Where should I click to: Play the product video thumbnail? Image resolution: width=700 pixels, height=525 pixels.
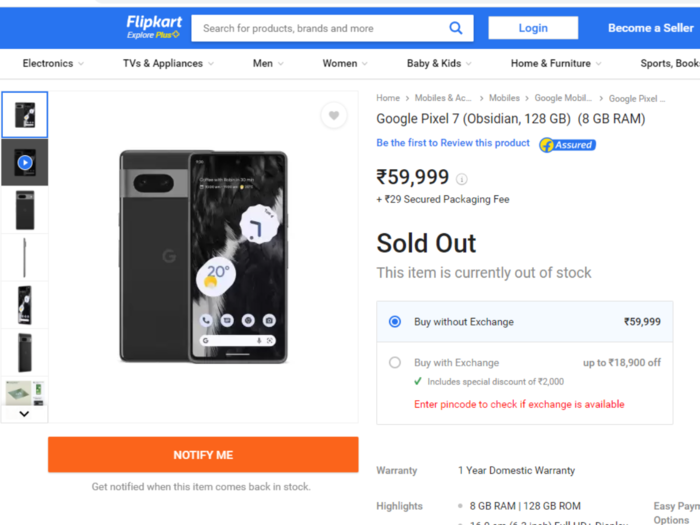tap(25, 162)
